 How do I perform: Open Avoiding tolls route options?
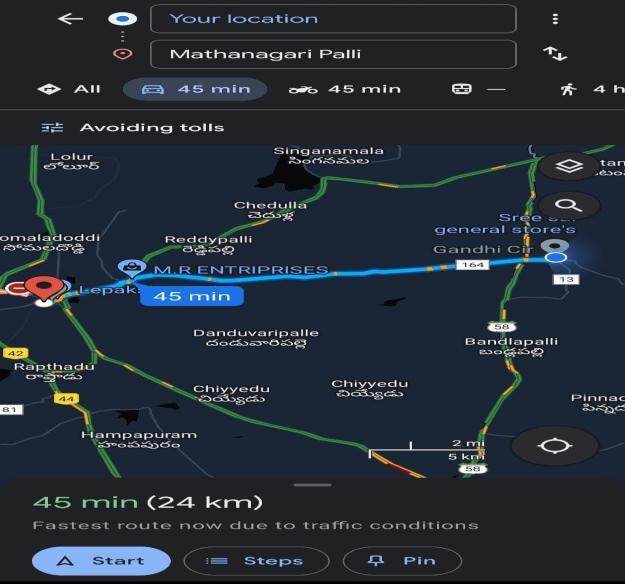coord(133,128)
